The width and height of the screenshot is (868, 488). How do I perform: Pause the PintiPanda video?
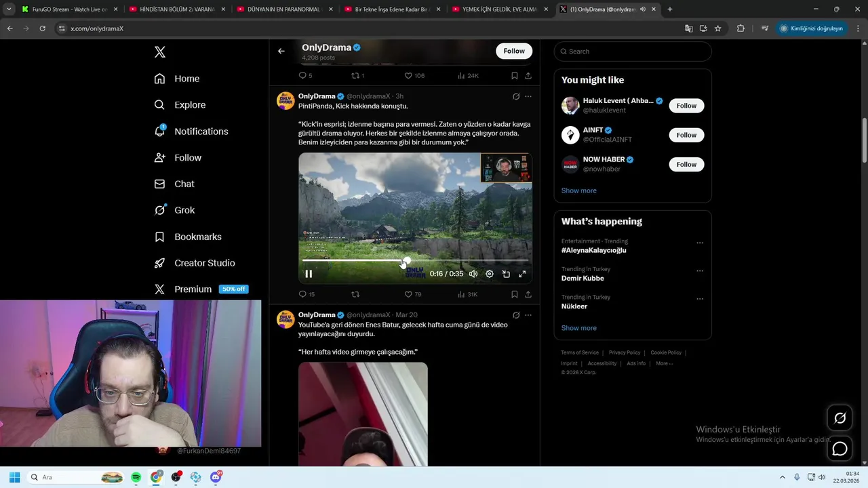[309, 274]
